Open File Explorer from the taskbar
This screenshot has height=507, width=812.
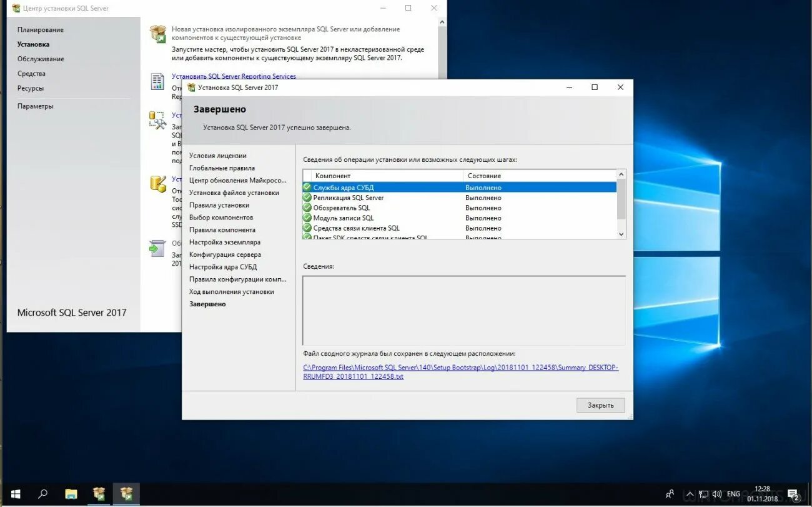tap(71, 494)
